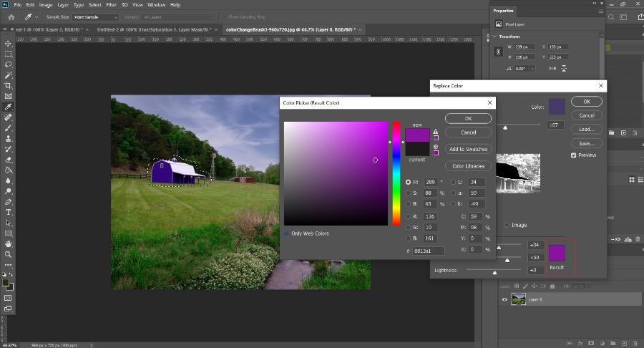Viewport: 644px width, 348px height.
Task: Click the Color Libraries button
Action: (x=468, y=166)
